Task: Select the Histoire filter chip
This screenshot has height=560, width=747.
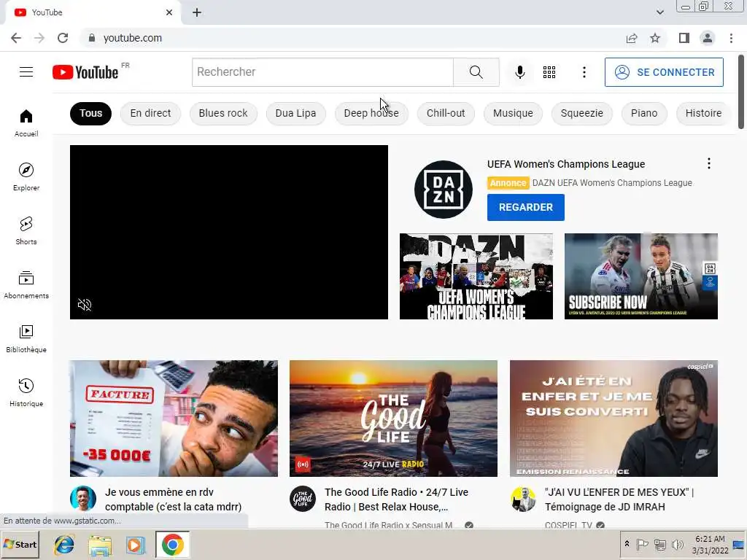Action: (703, 113)
